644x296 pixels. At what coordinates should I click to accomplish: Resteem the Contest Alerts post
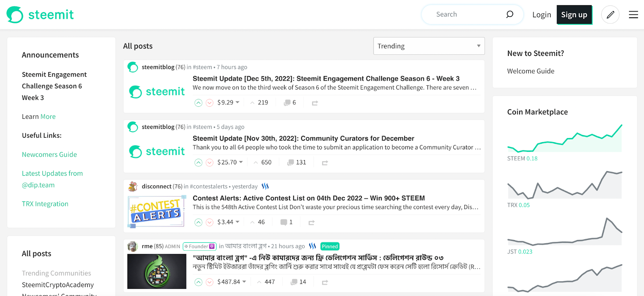click(312, 223)
